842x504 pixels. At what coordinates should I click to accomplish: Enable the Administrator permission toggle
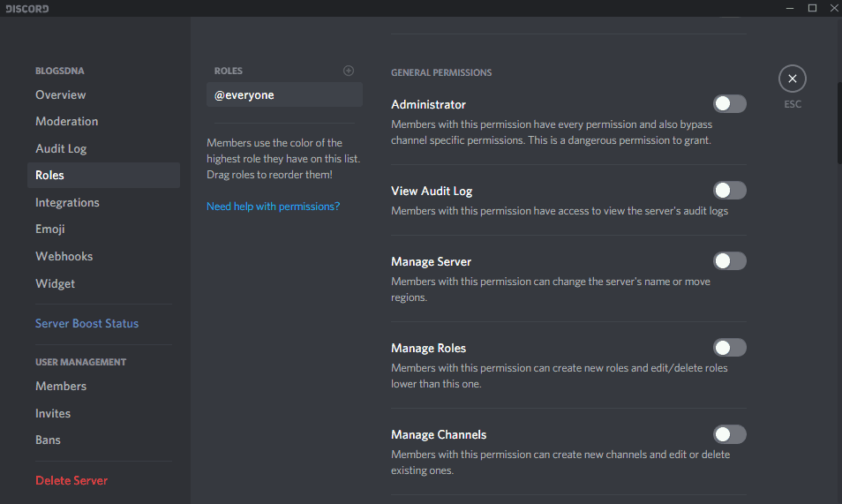pyautogui.click(x=729, y=103)
